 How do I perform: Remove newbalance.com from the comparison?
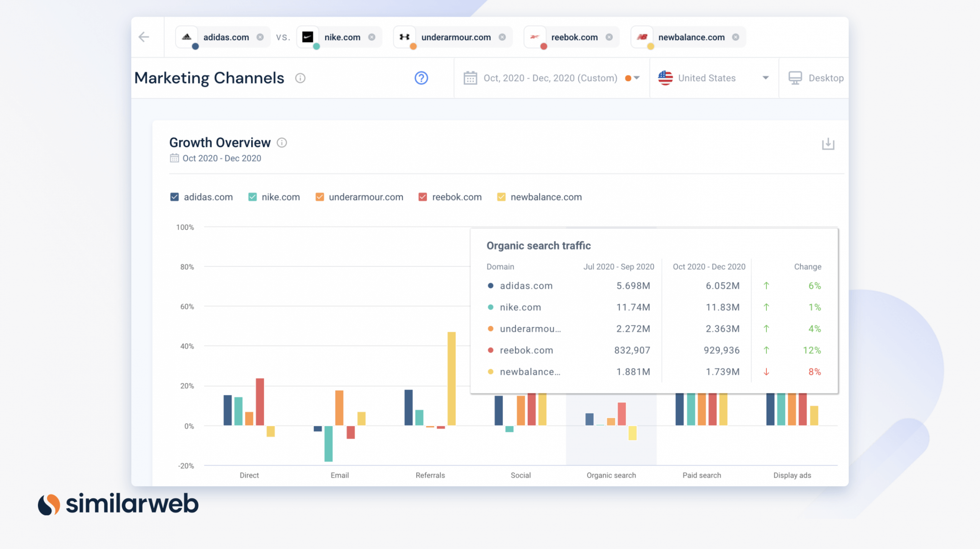pyautogui.click(x=735, y=37)
